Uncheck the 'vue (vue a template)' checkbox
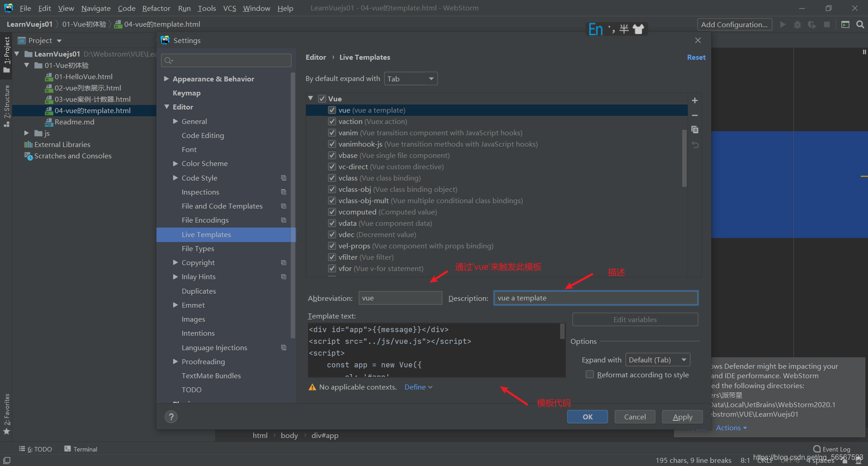 coord(332,110)
